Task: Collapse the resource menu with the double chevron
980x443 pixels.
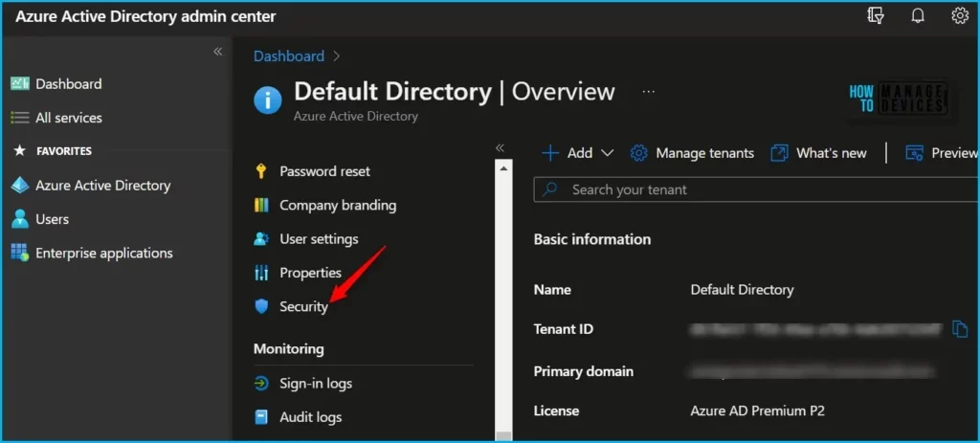Action: [500, 147]
